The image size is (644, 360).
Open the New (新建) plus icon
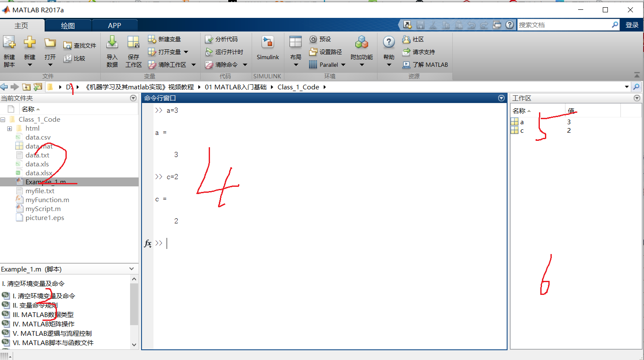point(30,43)
